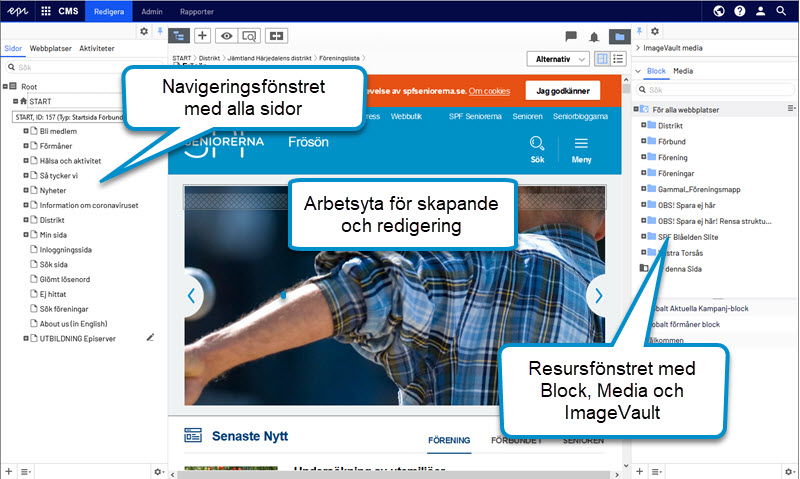This screenshot has width=800, height=479.
Task: Click the page tree Sök field
Action: [x=80, y=67]
